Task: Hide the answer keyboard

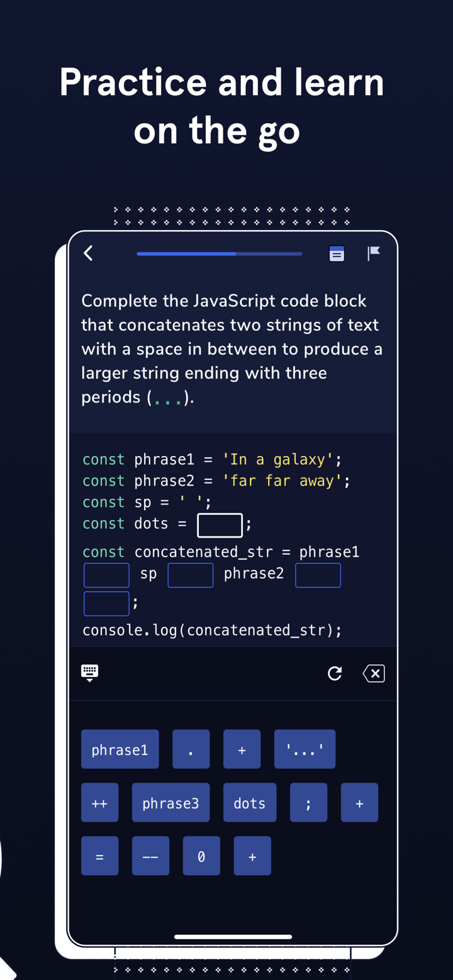Action: (89, 672)
